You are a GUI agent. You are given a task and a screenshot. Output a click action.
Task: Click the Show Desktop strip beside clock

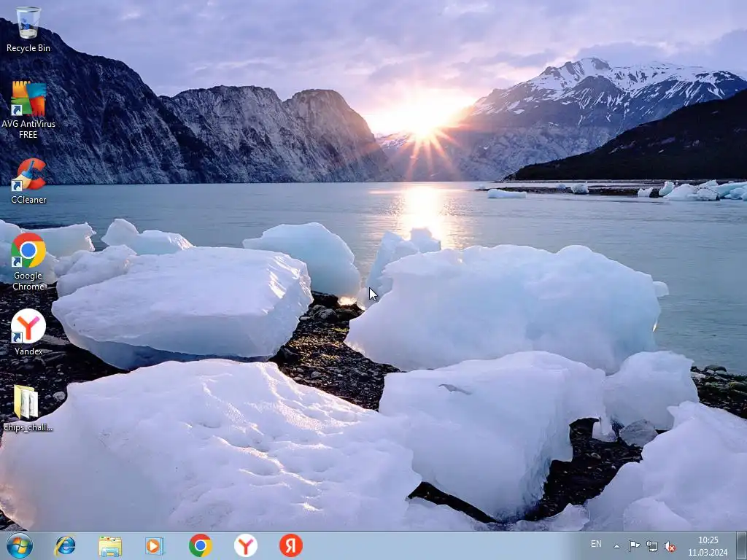(x=742, y=545)
